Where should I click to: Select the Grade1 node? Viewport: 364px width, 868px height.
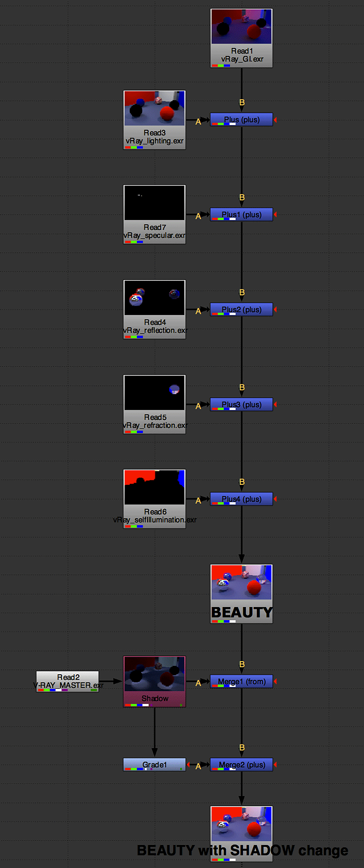pyautogui.click(x=154, y=765)
